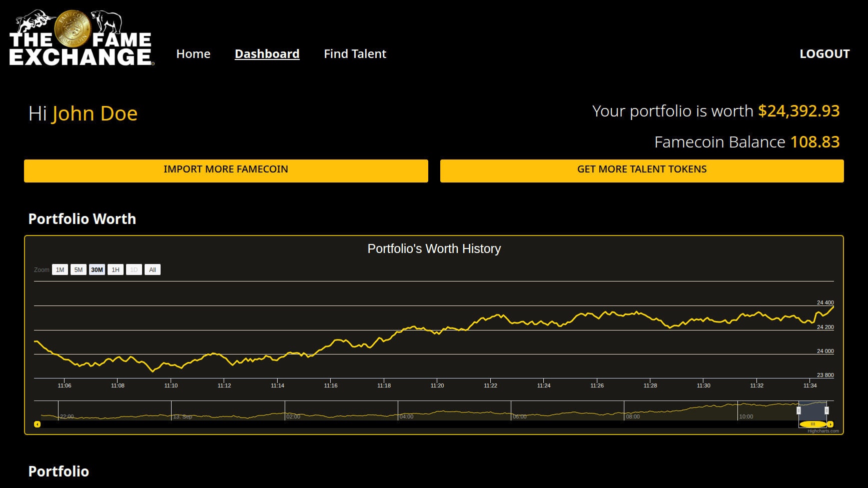This screenshot has width=868, height=488.
Task: Set chart zoom to 5M
Action: coord(79,270)
